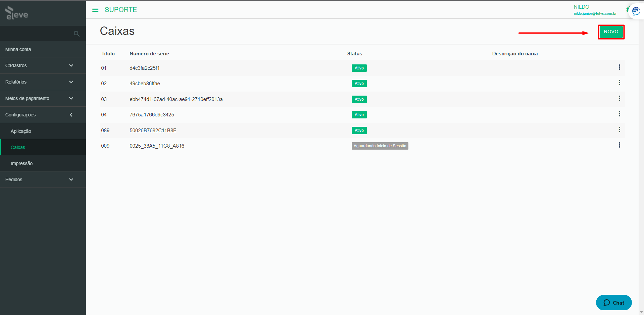Expand the Relatórios menu chevron
Viewport: 644px width, 315px height.
point(71,82)
